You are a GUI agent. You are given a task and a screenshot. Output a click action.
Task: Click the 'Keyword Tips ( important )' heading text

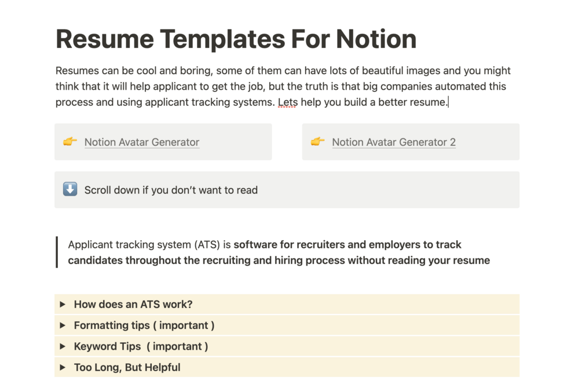click(x=141, y=346)
